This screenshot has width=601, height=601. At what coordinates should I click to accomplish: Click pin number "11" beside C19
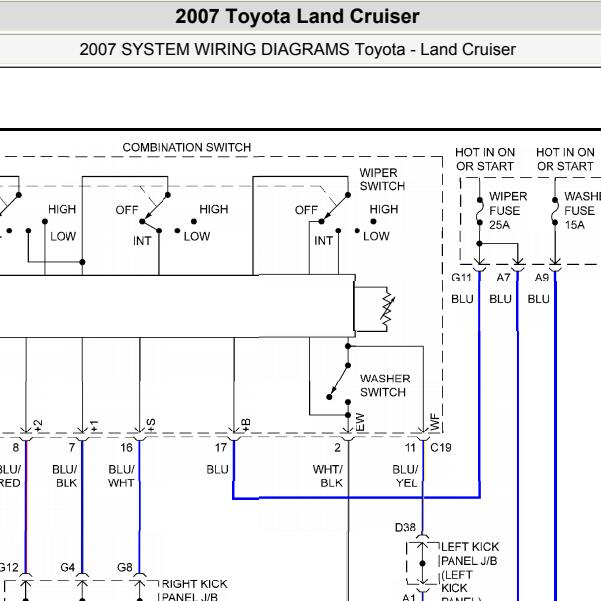[x=410, y=448]
